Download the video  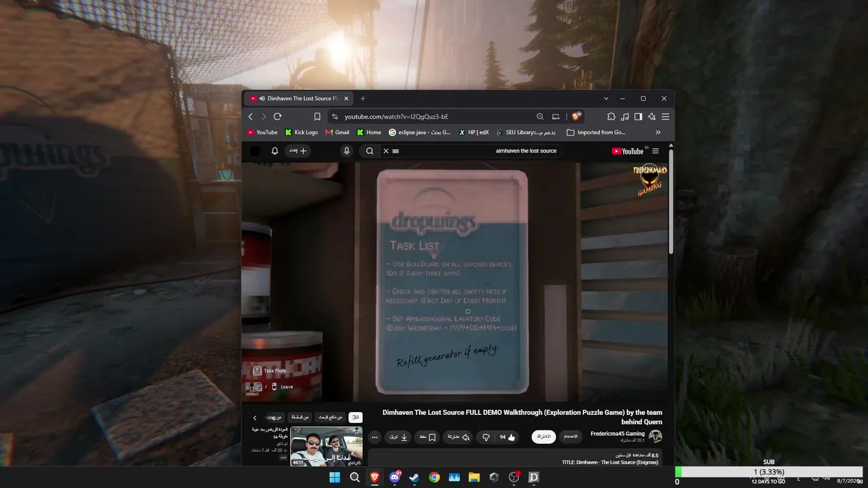(x=398, y=437)
